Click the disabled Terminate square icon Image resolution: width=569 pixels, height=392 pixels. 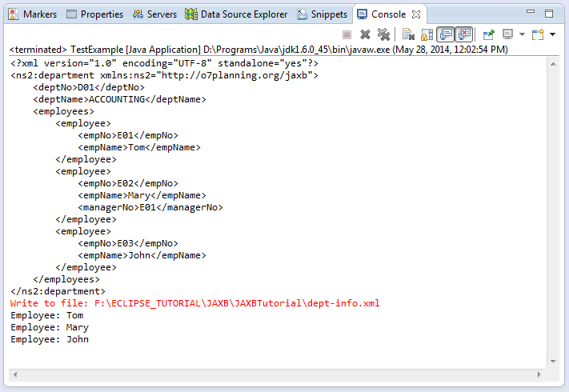pyautogui.click(x=347, y=35)
